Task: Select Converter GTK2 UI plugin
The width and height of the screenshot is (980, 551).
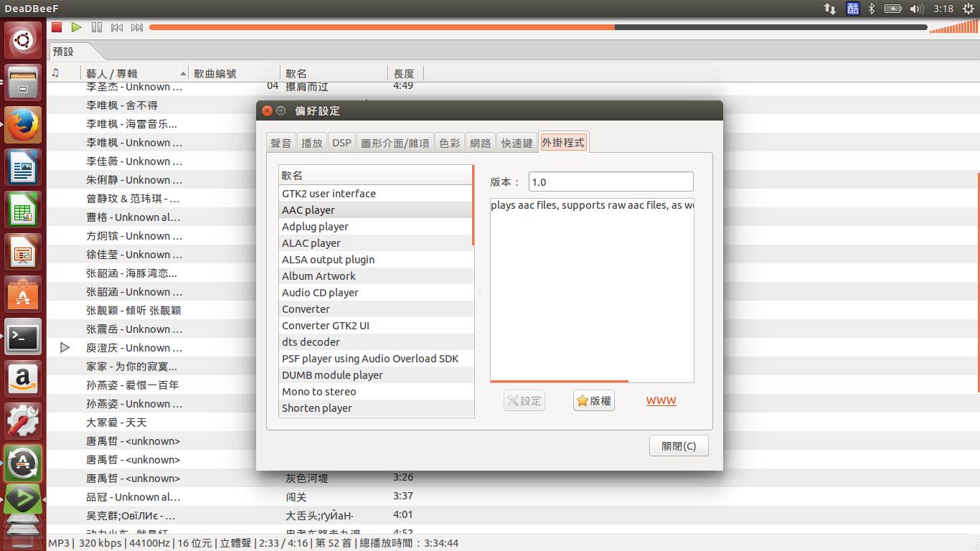Action: click(376, 326)
